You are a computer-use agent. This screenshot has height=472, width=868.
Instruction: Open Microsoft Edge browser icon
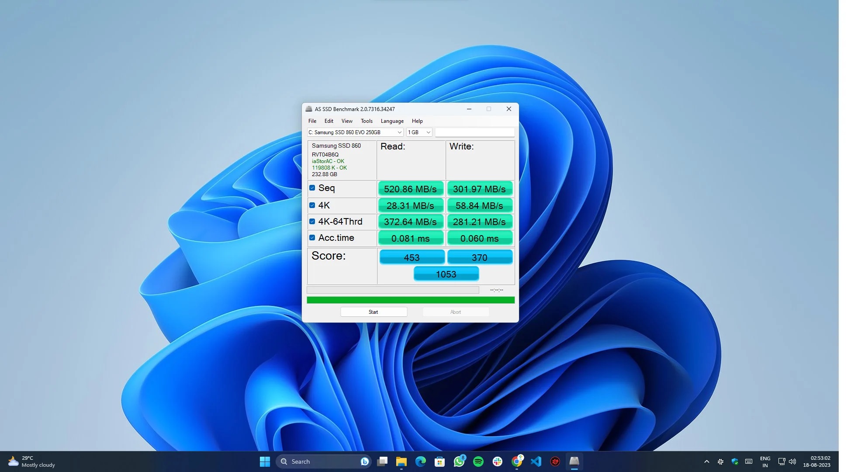pyautogui.click(x=420, y=462)
